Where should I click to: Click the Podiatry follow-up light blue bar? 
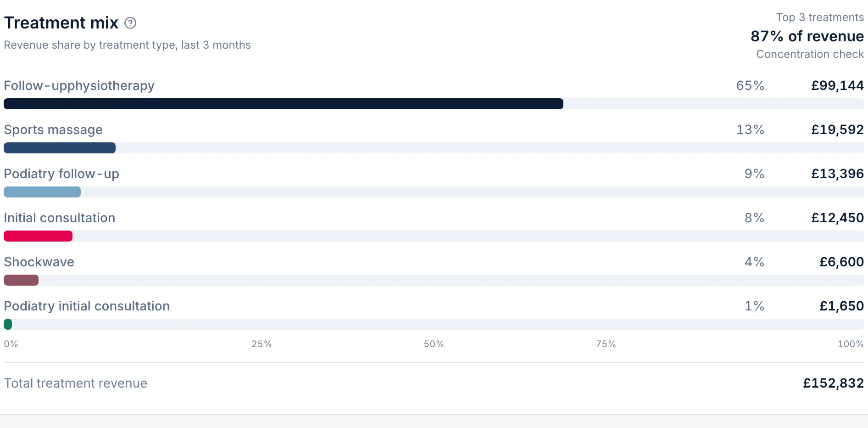(x=42, y=192)
